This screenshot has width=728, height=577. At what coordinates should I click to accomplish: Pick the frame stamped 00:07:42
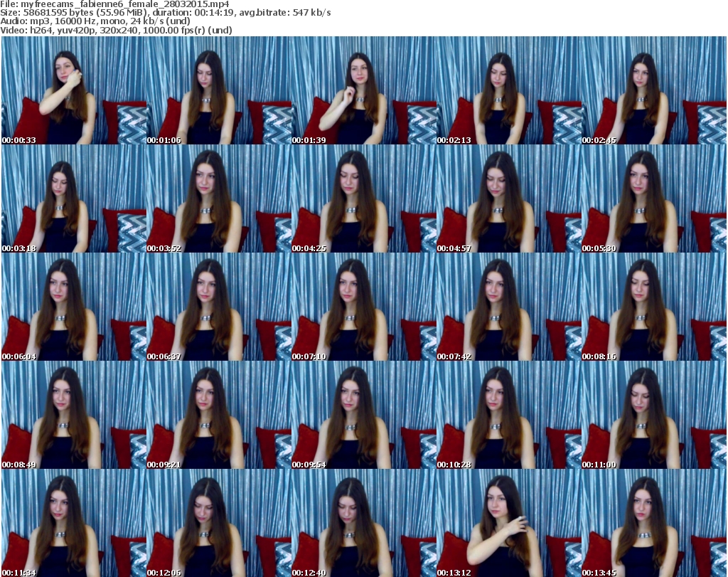(x=509, y=307)
